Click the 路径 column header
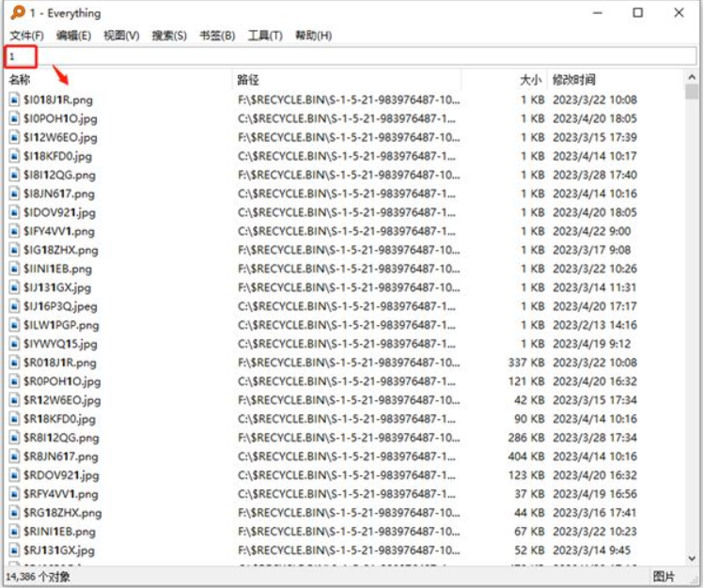 pyautogui.click(x=248, y=80)
